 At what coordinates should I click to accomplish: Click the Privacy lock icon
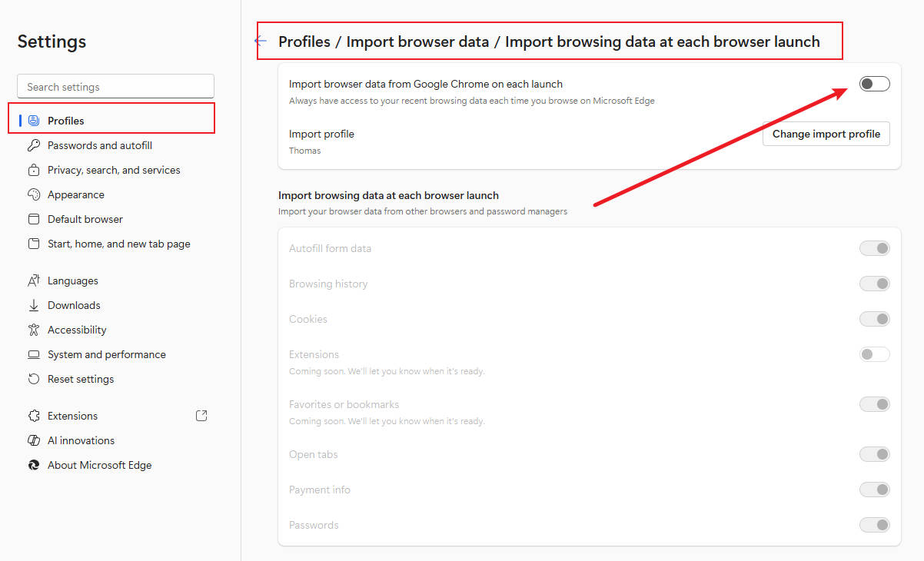[33, 170]
